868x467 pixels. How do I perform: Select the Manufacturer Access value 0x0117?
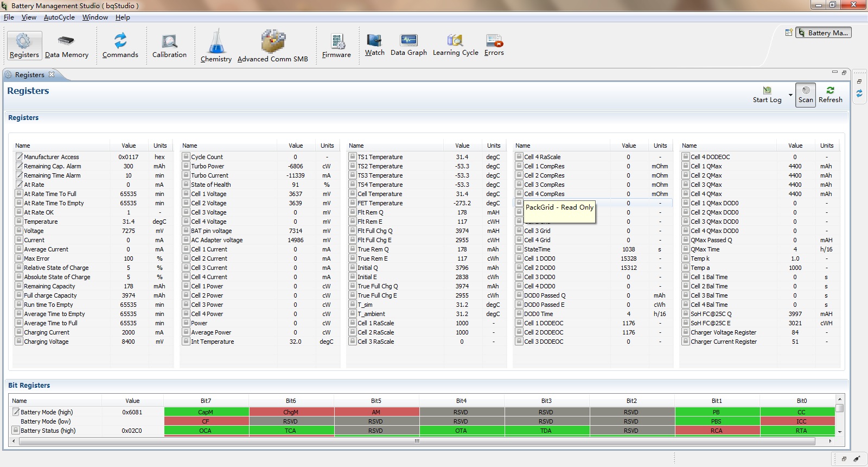[x=129, y=157]
